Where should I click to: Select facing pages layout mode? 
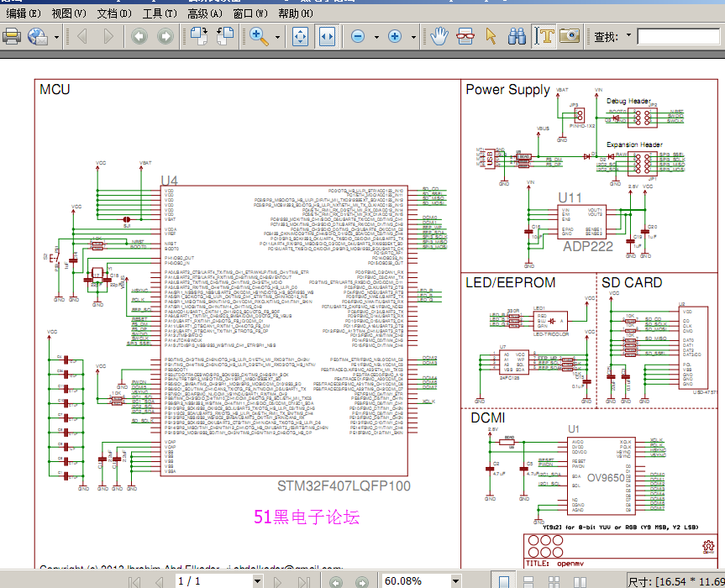(x=580, y=582)
